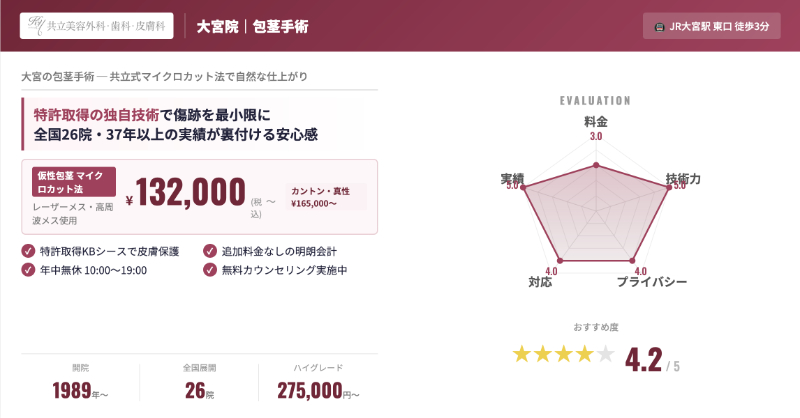Image resolution: width=800 pixels, height=418 pixels.
Task: Click the 4.2 / 5 recommendation score
Action: click(x=652, y=357)
